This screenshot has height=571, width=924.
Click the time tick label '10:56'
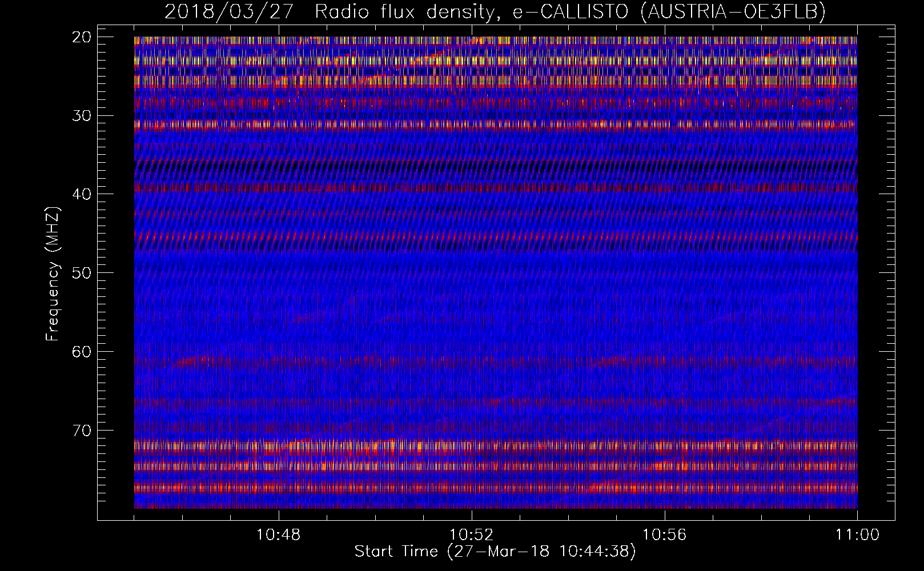(665, 535)
